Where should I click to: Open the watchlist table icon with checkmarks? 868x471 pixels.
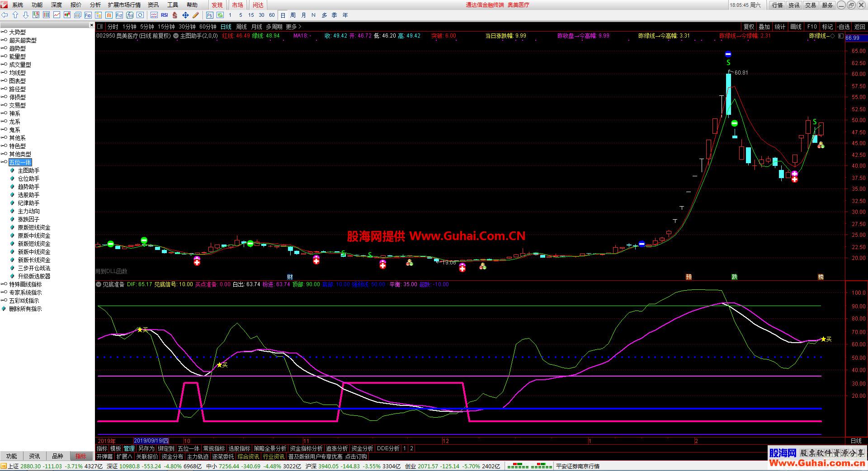36,15
